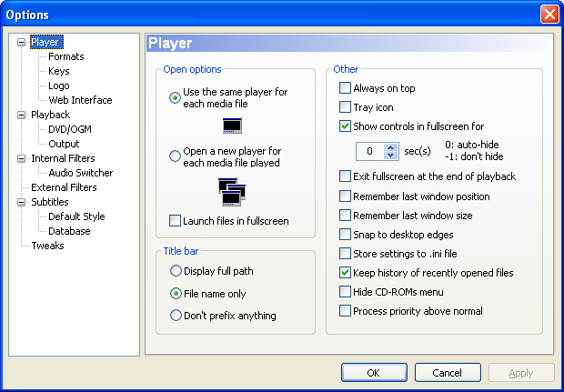This screenshot has width=564, height=392.
Task: Collapse the Player tree node
Action: click(x=22, y=42)
